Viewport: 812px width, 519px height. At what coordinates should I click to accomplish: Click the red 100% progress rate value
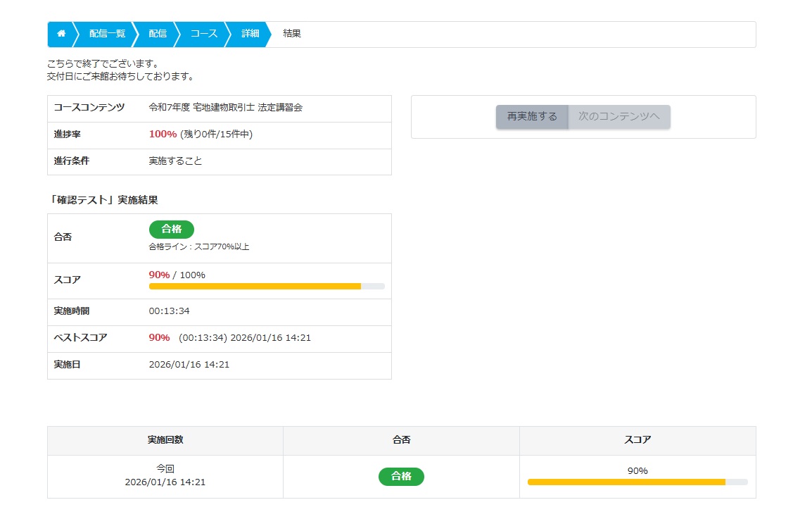[163, 135]
